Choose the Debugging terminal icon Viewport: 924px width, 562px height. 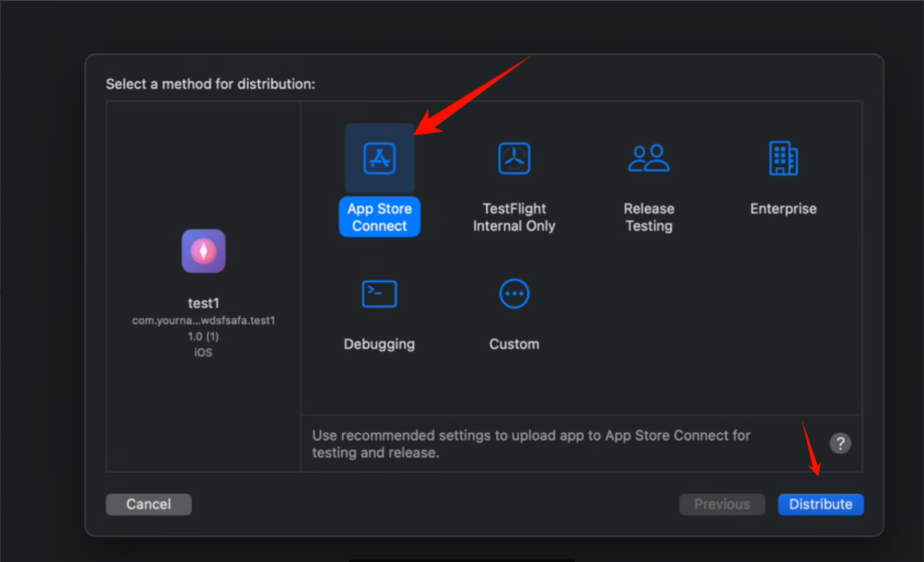pyautogui.click(x=380, y=294)
